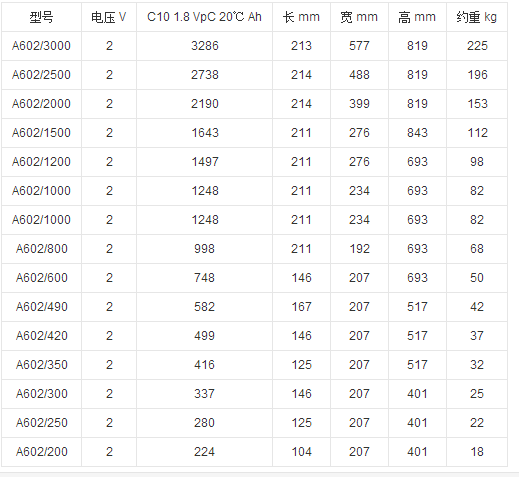Select the A602/1500 row label
This screenshot has width=519, height=477.
41,133
